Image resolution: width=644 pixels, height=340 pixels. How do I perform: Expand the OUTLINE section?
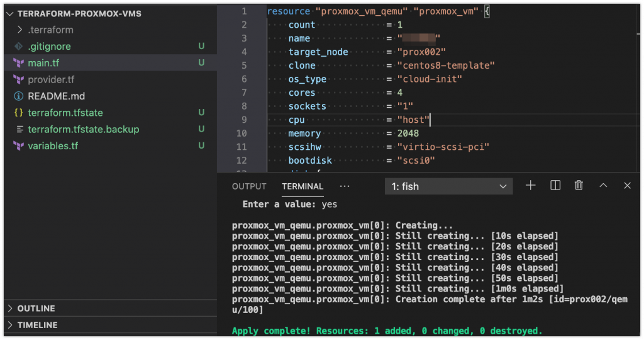[36, 309]
